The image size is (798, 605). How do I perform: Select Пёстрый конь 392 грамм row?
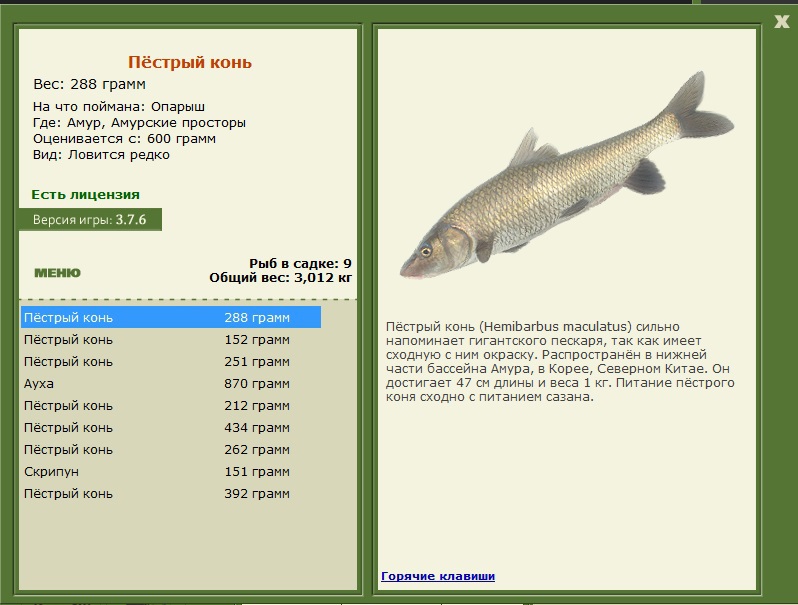click(171, 494)
